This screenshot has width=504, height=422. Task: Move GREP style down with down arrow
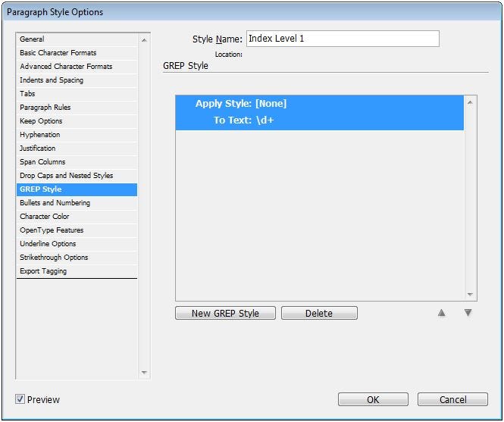click(468, 313)
